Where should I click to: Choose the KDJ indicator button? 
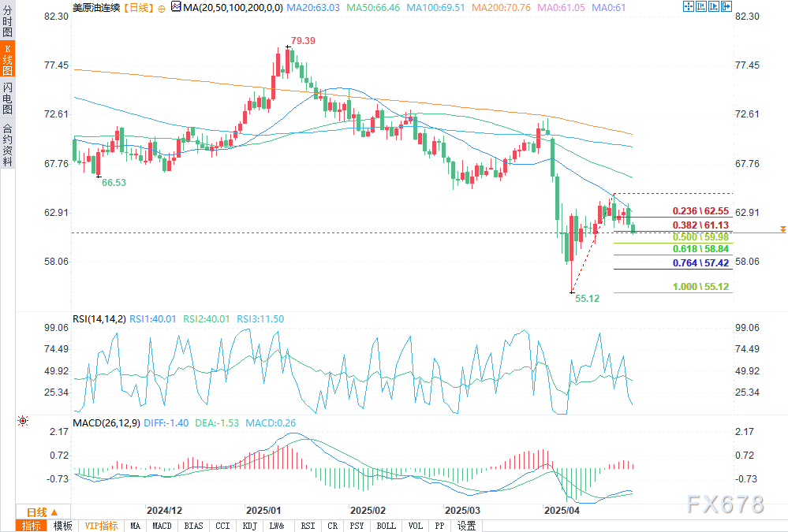point(249,526)
